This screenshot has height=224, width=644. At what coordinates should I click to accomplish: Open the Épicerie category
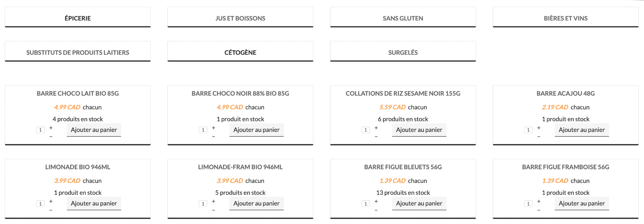pyautogui.click(x=77, y=18)
